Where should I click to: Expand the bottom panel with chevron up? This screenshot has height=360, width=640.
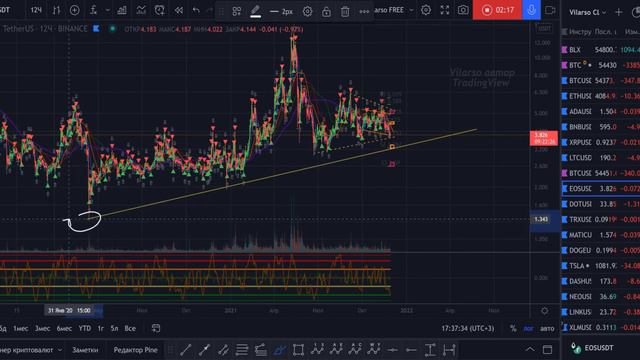pos(529,349)
